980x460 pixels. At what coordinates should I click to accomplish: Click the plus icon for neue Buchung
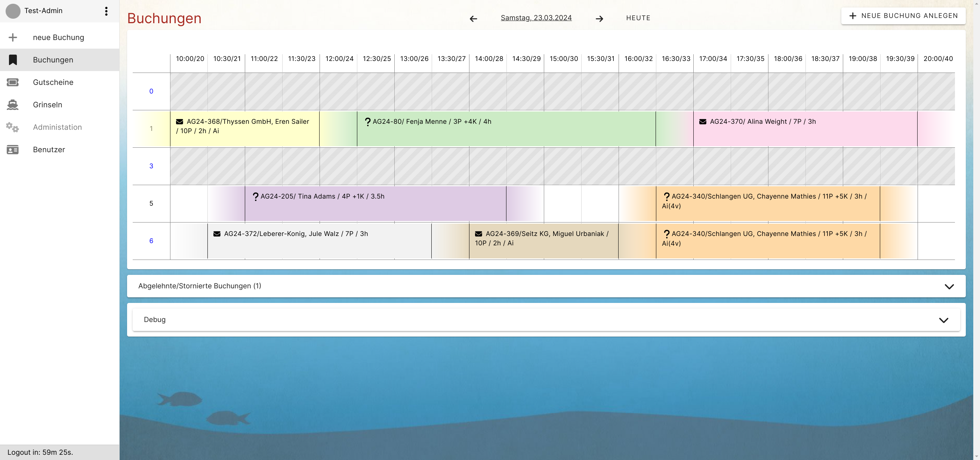point(13,37)
